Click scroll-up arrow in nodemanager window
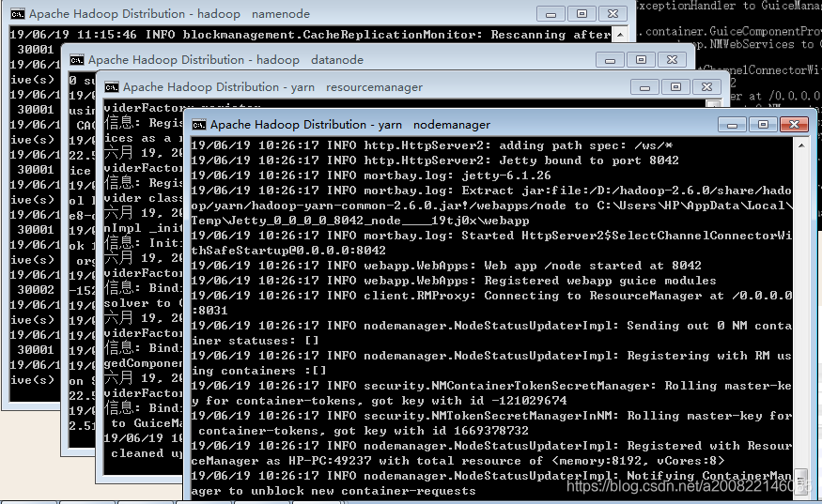Viewport: 822px width, 504px height. coord(801,145)
